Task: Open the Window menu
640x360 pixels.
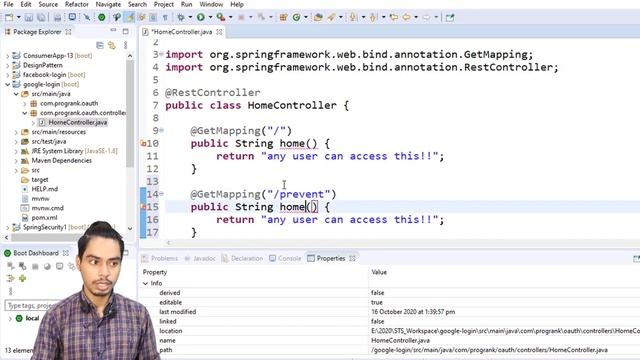Action: click(211, 4)
